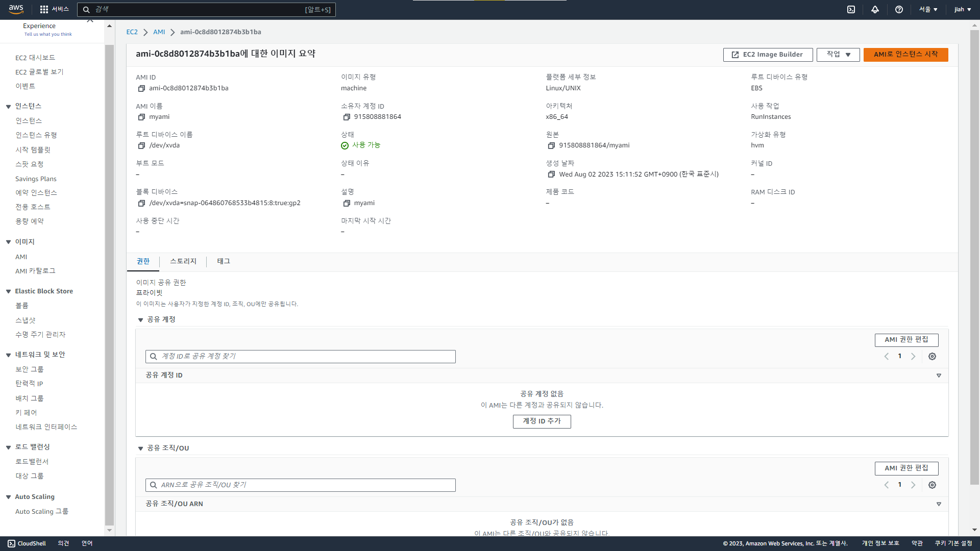The width and height of the screenshot is (980, 551).
Task: Open the 작업 actions dropdown
Action: tap(838, 55)
